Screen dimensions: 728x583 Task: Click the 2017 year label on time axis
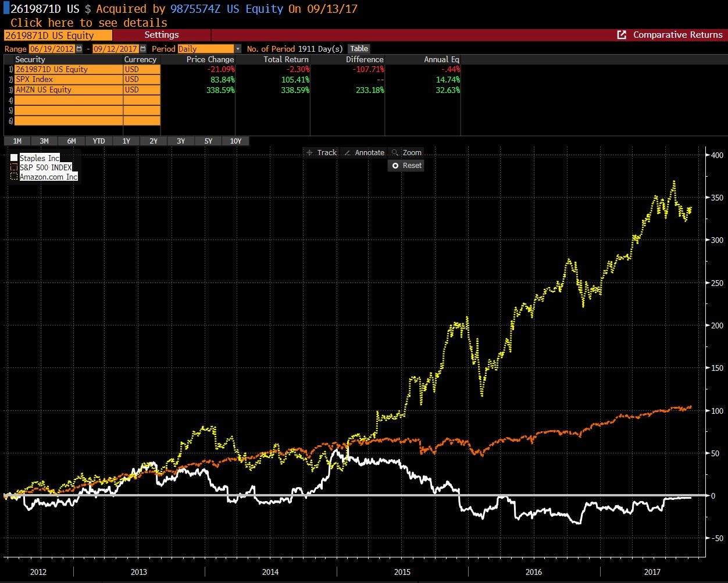tap(653, 572)
